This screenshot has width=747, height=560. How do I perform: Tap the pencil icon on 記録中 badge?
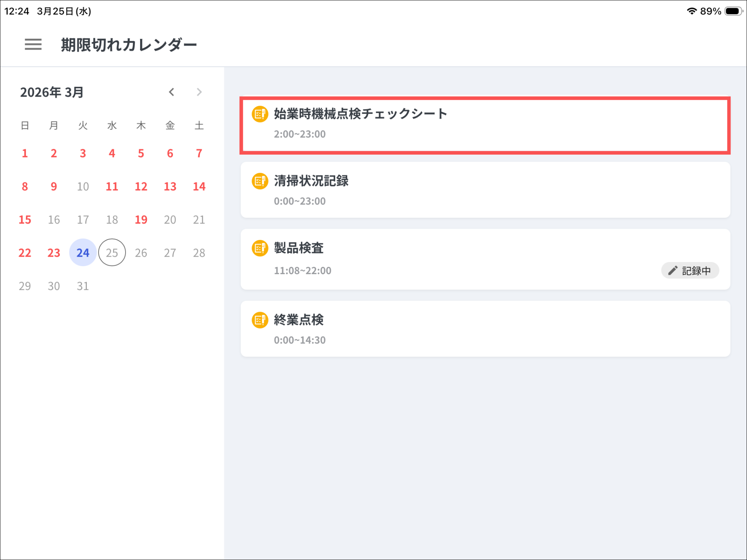tap(673, 271)
